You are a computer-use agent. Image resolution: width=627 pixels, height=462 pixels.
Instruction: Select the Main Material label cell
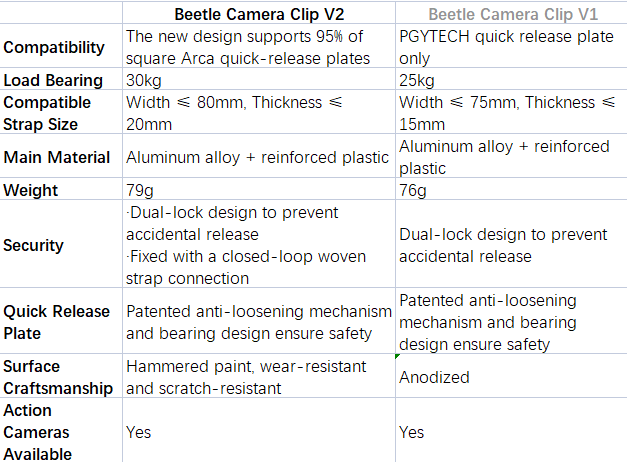coord(61,156)
